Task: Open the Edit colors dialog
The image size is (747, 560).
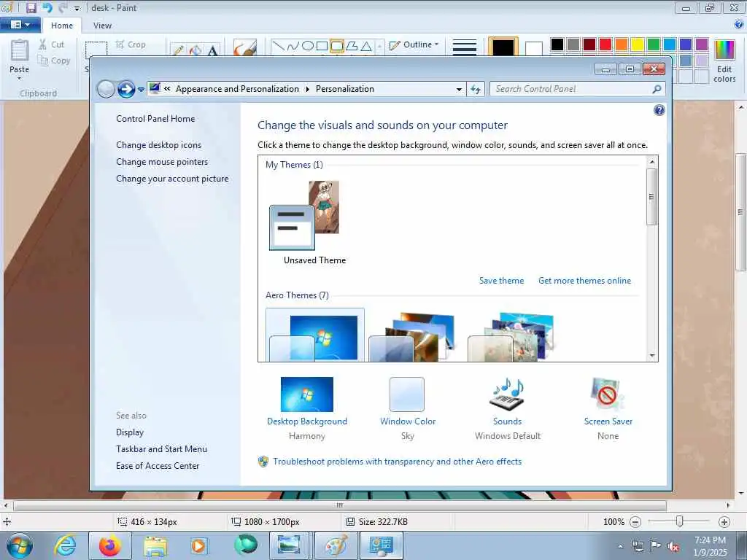Action: pyautogui.click(x=724, y=61)
